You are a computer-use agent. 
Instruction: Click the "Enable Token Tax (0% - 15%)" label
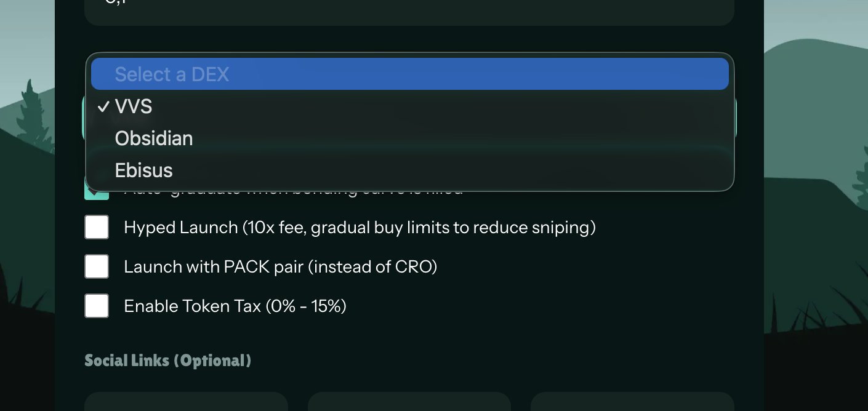click(x=235, y=306)
